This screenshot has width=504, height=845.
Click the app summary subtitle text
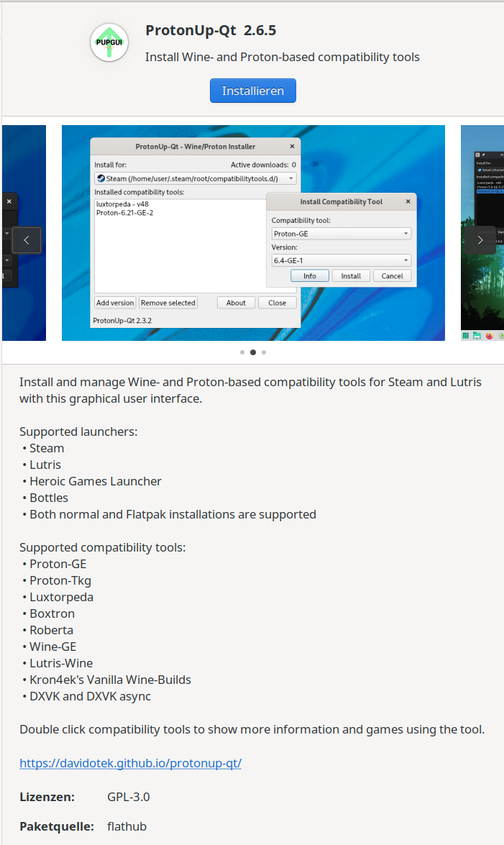point(283,57)
